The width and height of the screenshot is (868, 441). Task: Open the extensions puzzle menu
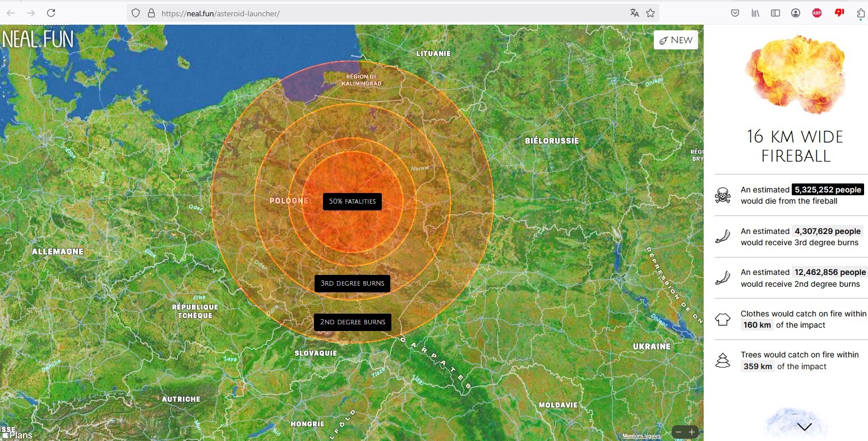coord(861,13)
